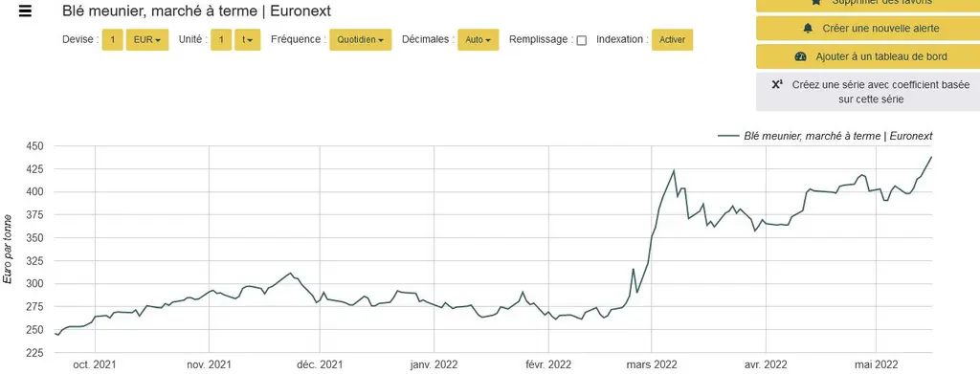Click 'Ajouter à un tableau de bord'
This screenshot has width=980, height=374.
867,56
